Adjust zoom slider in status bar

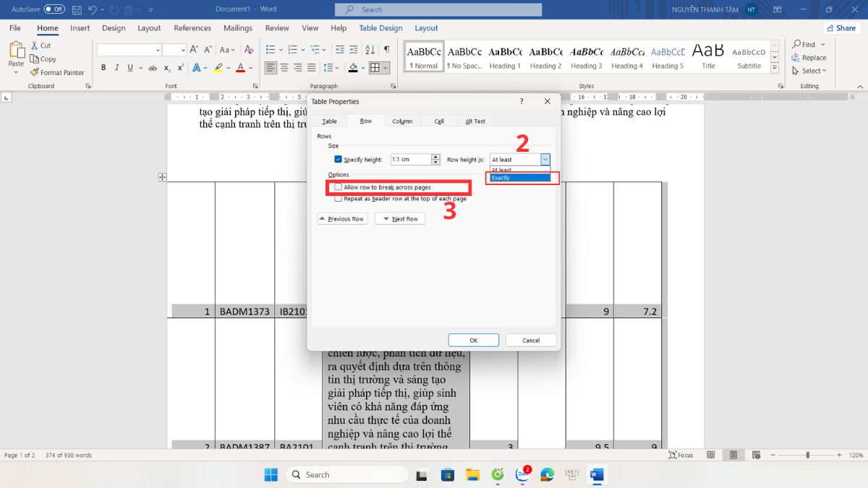(807, 455)
